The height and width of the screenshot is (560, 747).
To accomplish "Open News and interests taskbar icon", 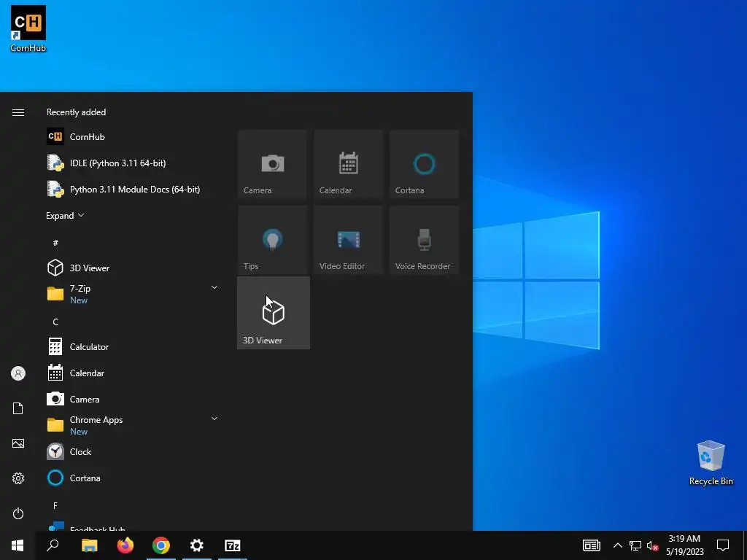I will click(591, 545).
